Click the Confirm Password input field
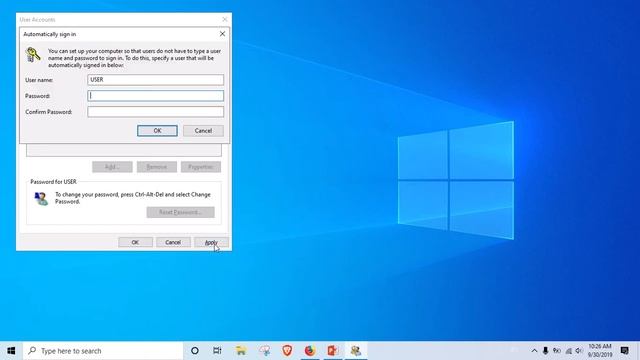 156,111
